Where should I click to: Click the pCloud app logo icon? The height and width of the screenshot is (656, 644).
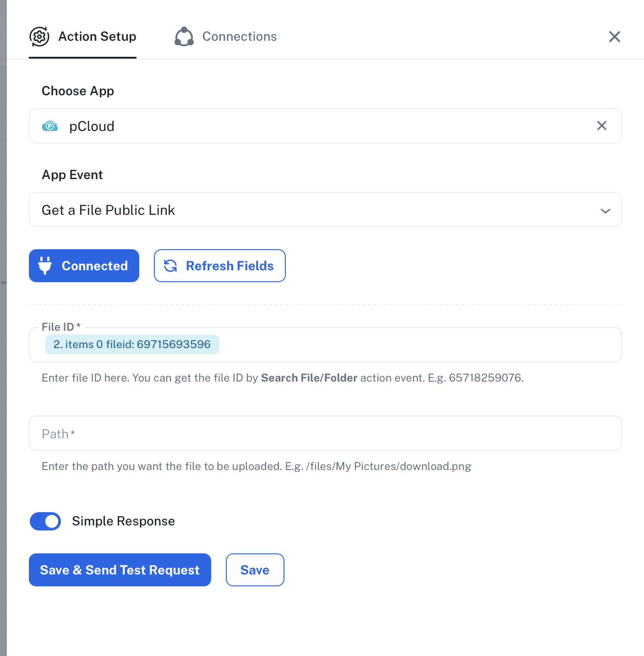pyautogui.click(x=50, y=126)
